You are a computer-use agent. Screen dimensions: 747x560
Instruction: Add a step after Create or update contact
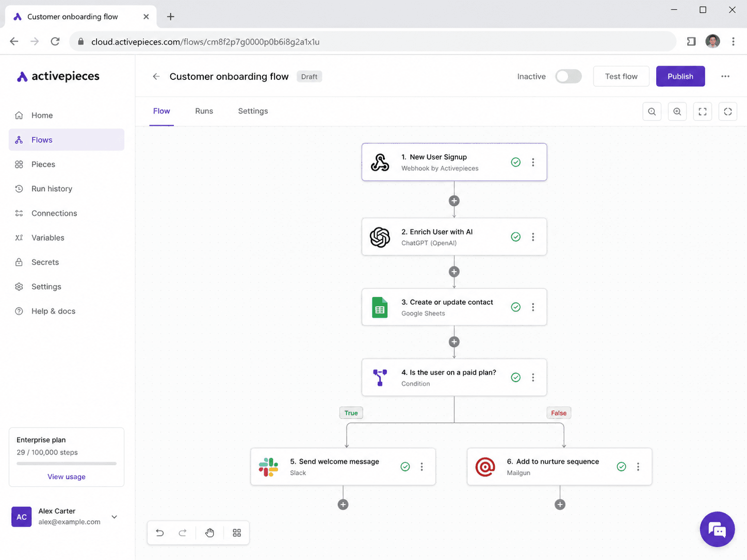coord(454,342)
